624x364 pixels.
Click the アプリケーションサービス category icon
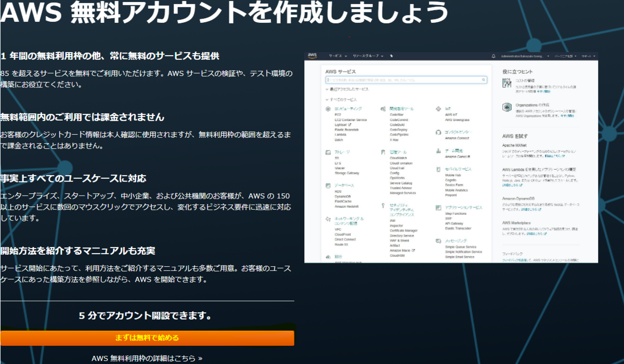pos(439,207)
